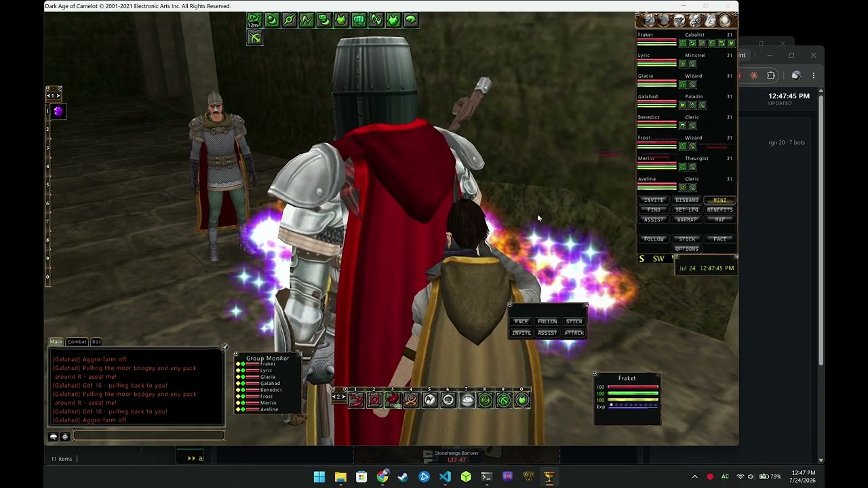Click the first silver icon atop group window
Viewport: 868px width, 488px height.
(650, 20)
